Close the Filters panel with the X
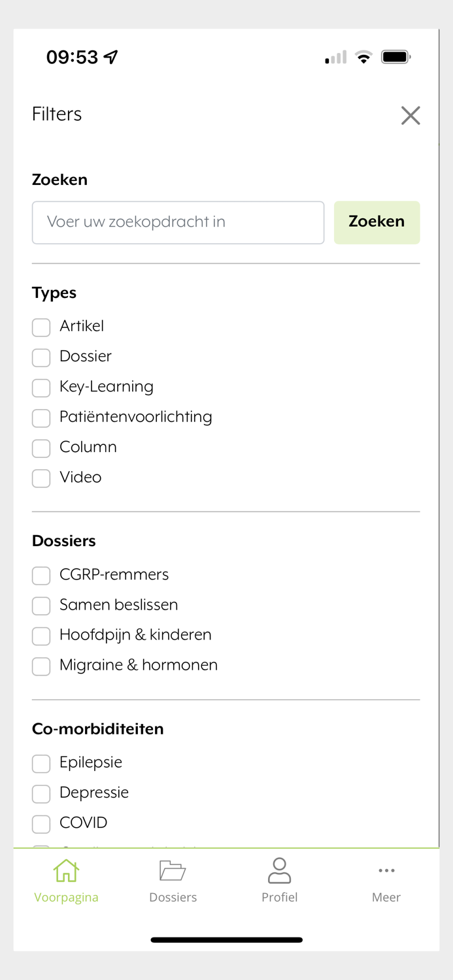The image size is (453, 980). coord(411,115)
